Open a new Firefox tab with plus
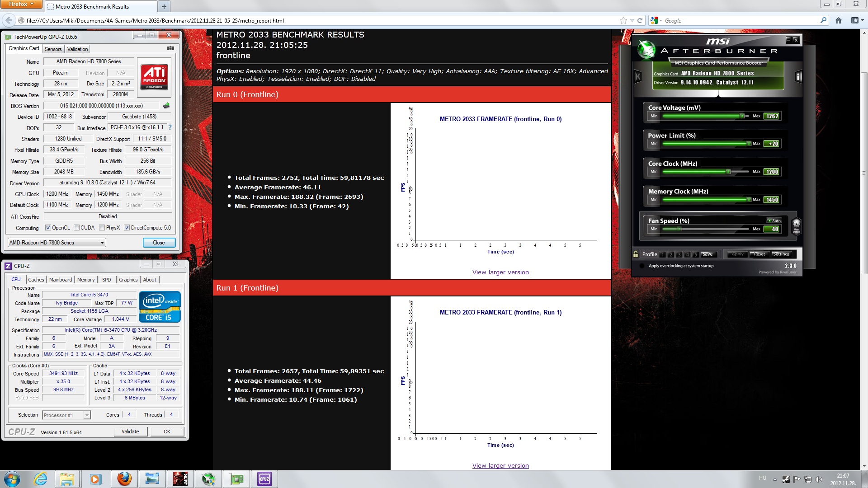Viewport: 868px width, 488px height. tap(164, 6)
